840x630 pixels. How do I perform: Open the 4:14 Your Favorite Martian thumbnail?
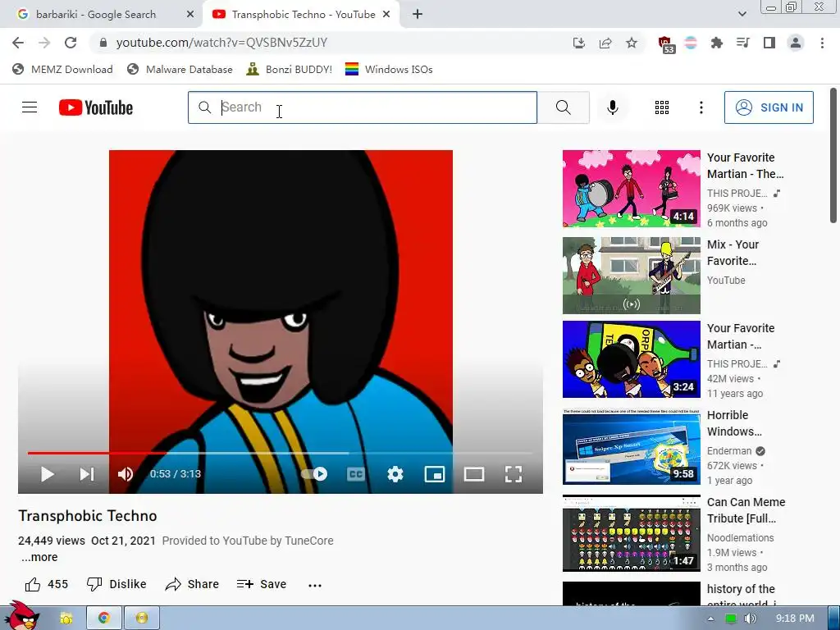pyautogui.click(x=631, y=189)
